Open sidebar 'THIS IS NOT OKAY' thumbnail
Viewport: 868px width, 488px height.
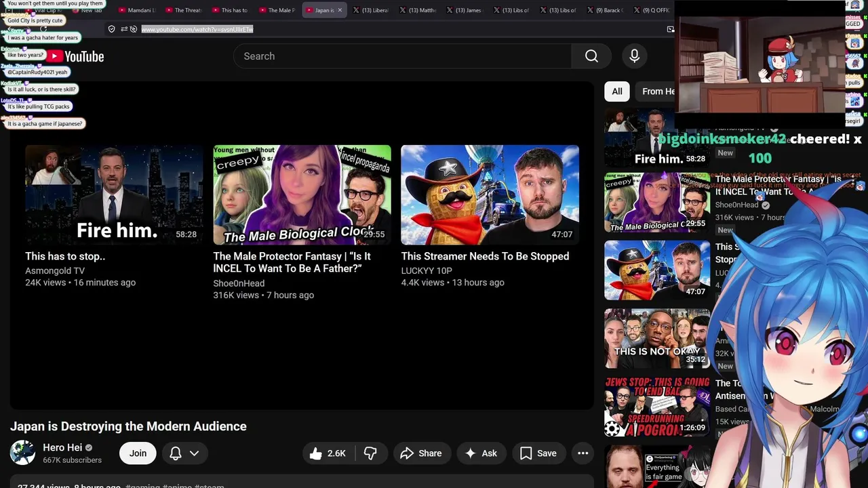click(x=657, y=338)
